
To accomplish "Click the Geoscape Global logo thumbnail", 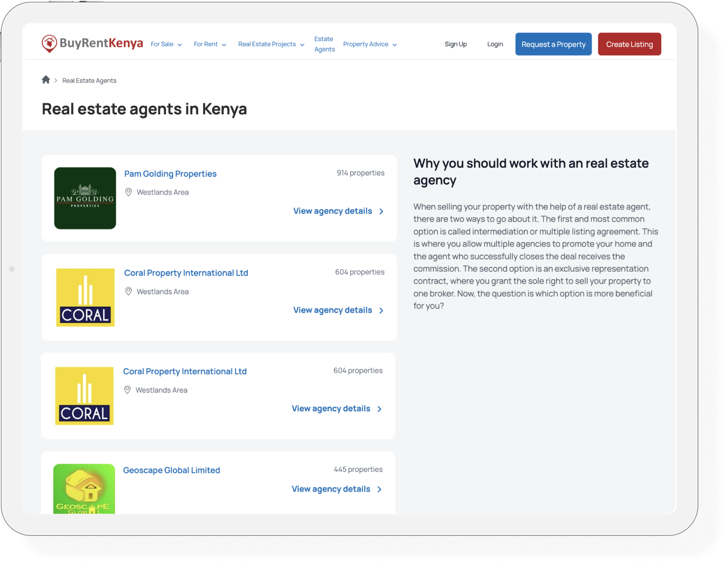I will pyautogui.click(x=84, y=489).
